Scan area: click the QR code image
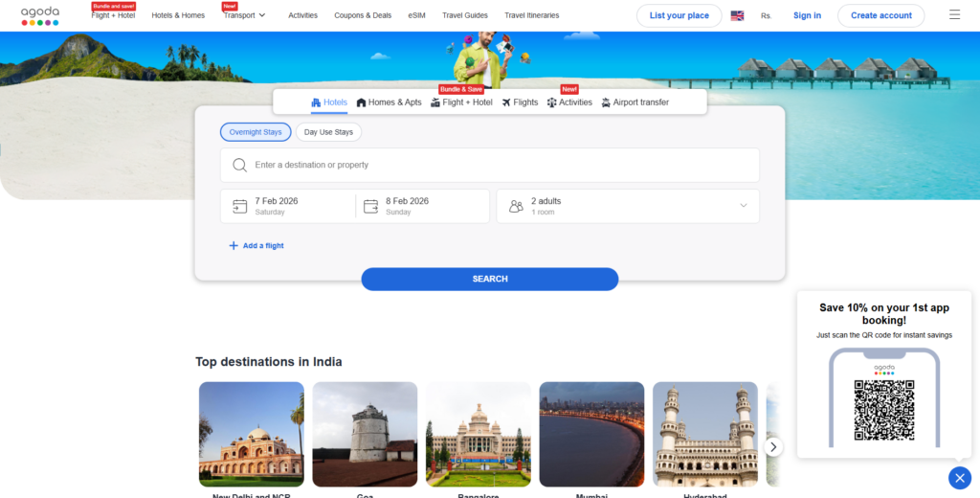 click(x=883, y=410)
